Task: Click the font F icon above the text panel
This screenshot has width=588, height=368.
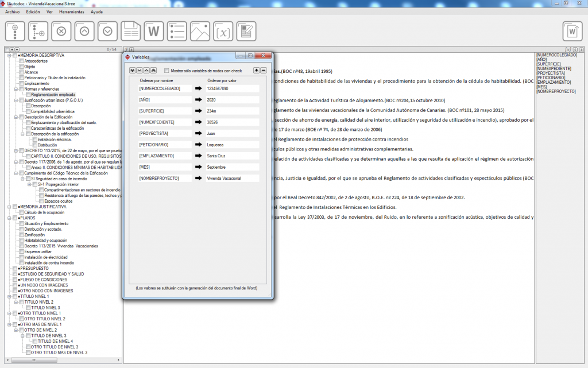Action: (x=127, y=49)
